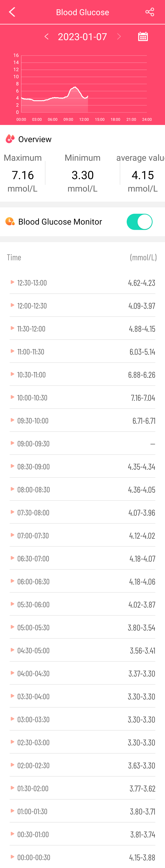Expand the 00:00-00:30 time slot
The height and width of the screenshot is (868, 165).
82,857
